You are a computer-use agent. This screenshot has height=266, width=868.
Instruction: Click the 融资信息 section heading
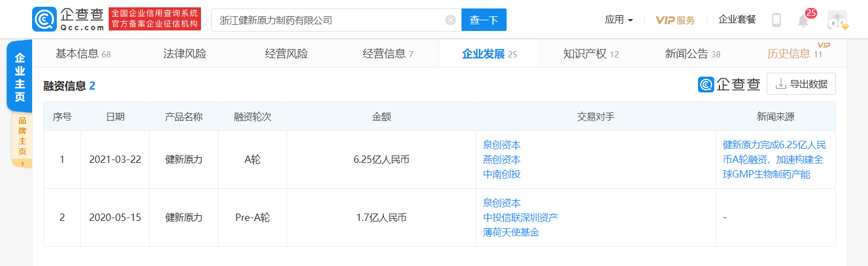[x=69, y=86]
